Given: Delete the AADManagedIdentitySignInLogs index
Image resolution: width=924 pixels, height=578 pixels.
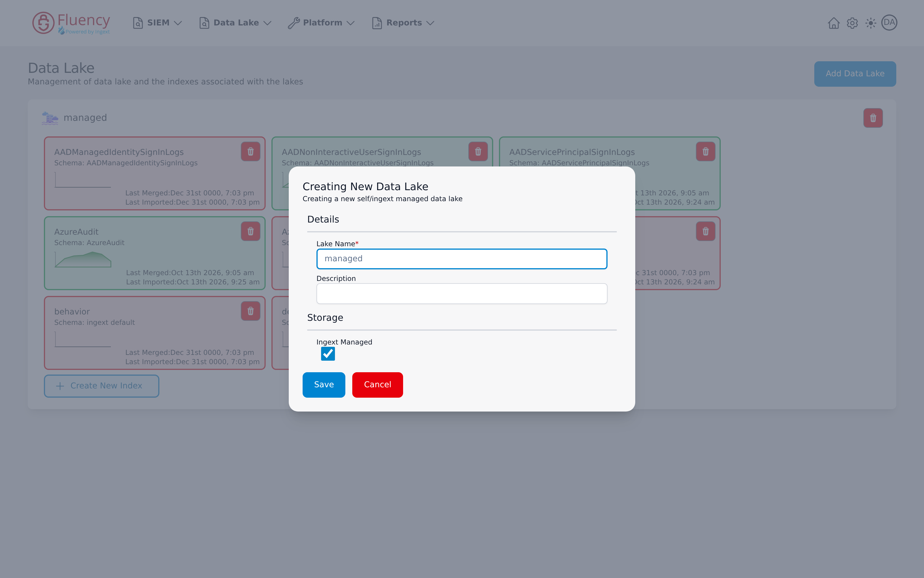Looking at the screenshot, I should [250, 151].
